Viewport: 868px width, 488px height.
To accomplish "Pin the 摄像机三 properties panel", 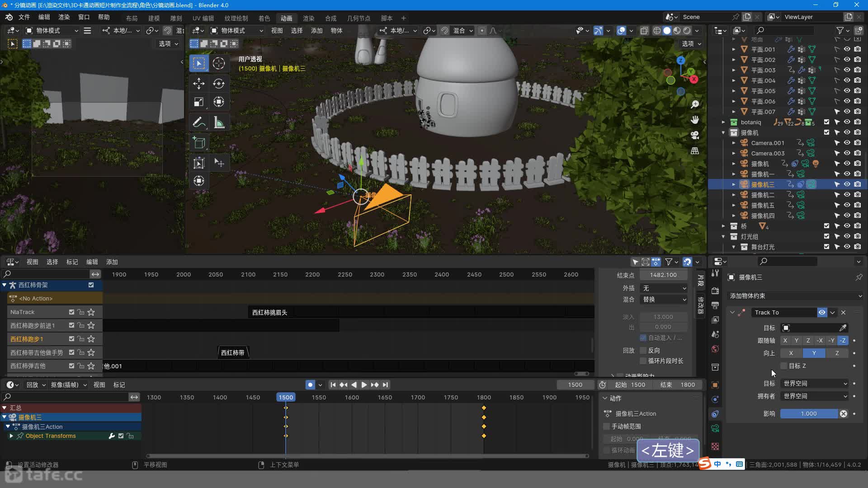I will coord(859,277).
